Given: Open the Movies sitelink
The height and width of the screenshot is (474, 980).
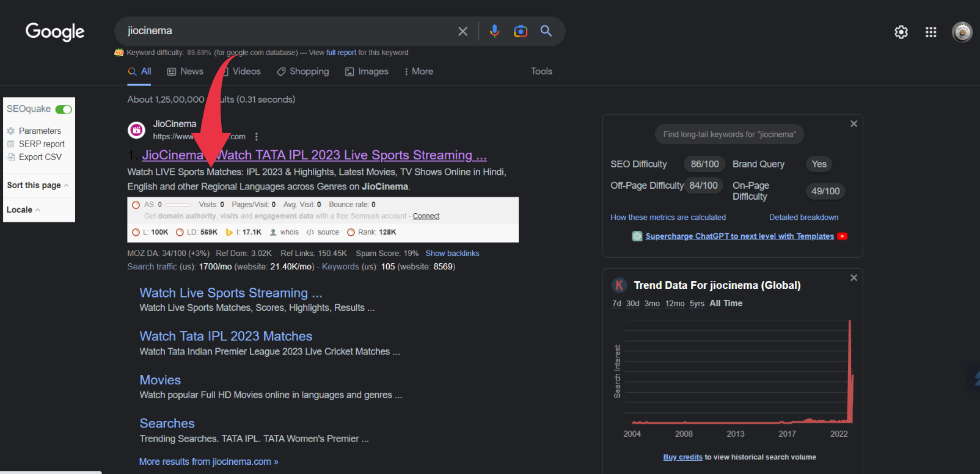Looking at the screenshot, I should click(160, 381).
